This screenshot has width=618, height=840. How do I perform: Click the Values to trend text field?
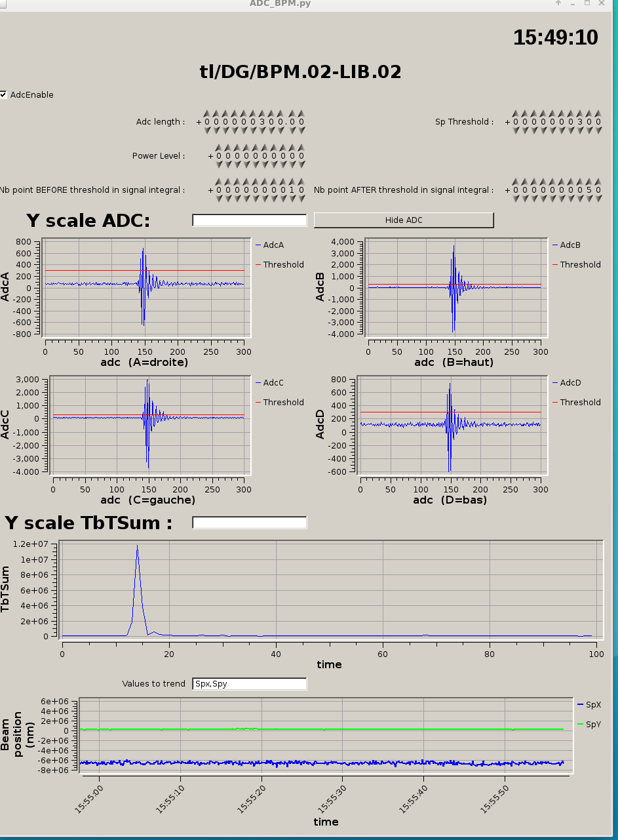click(249, 684)
